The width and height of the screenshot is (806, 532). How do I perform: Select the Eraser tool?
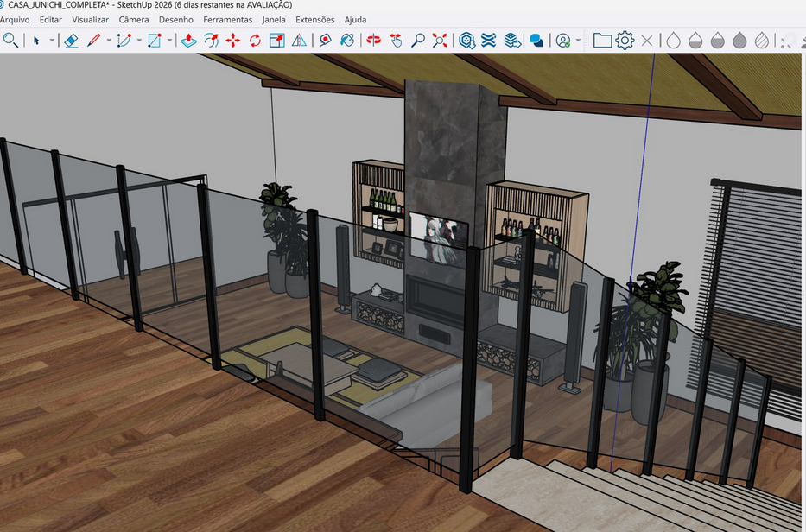[72, 40]
